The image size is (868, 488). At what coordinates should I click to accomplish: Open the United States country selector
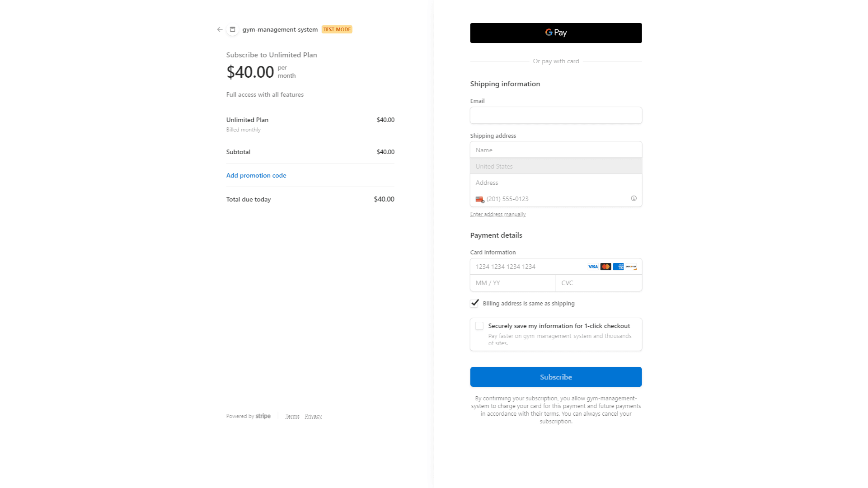[x=556, y=166]
